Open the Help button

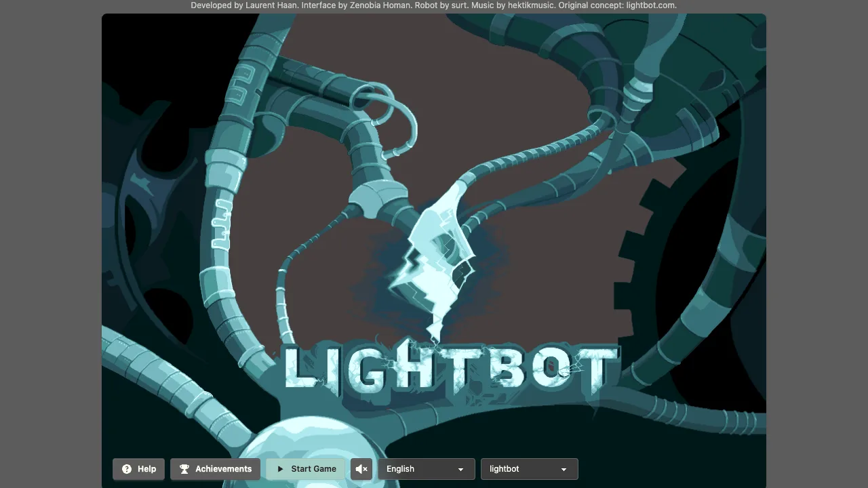point(138,469)
